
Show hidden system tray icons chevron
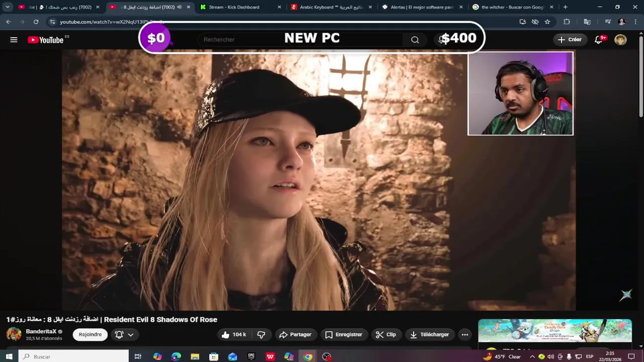[x=533, y=356]
